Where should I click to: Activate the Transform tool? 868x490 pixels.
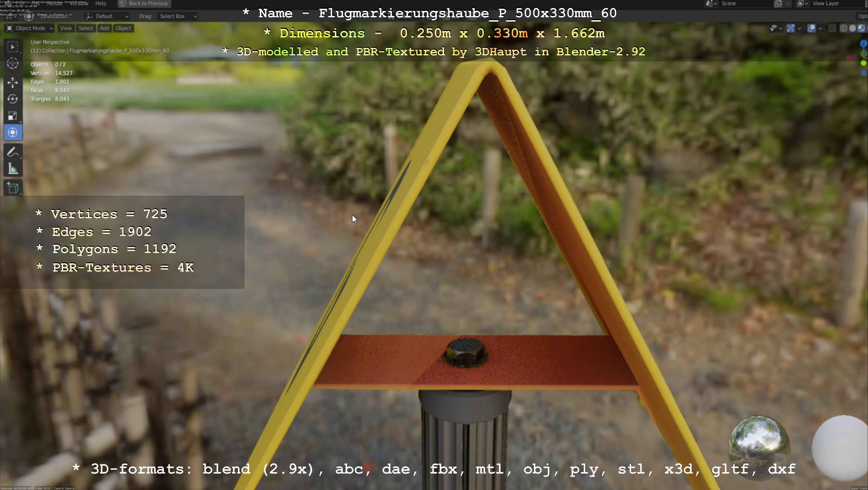point(12,132)
